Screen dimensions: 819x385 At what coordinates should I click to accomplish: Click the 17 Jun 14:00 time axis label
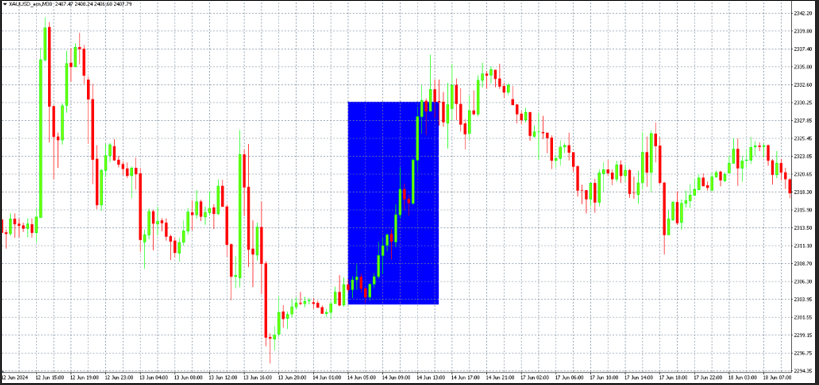(638, 377)
